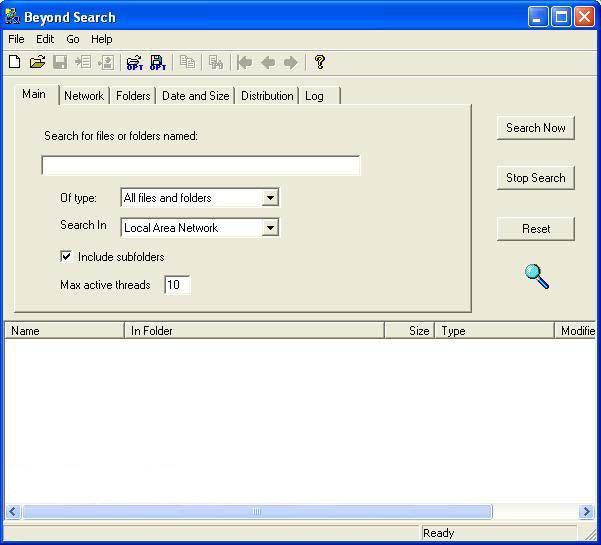Image resolution: width=601 pixels, height=545 pixels.
Task: Sort results by Type column header
Action: (494, 331)
